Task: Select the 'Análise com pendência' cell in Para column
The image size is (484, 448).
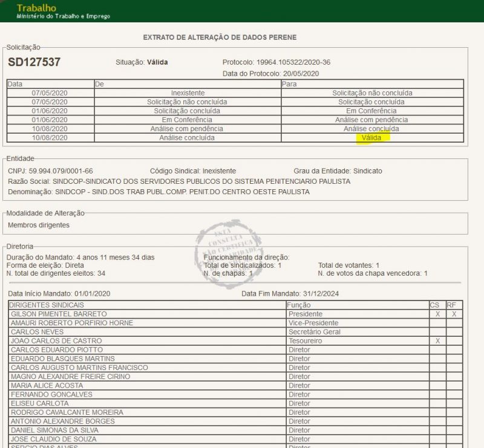Action: [372, 120]
